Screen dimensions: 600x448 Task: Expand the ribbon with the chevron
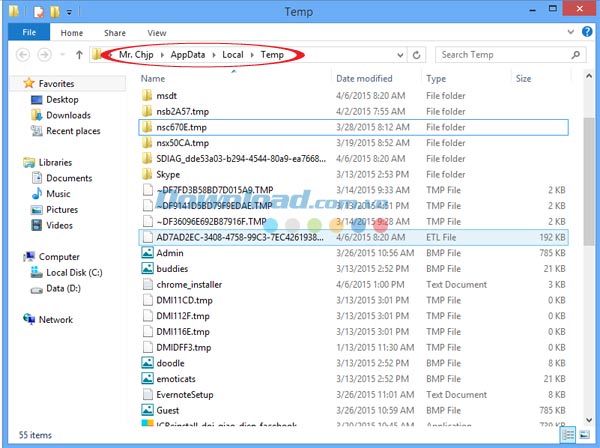pyautogui.click(x=571, y=32)
